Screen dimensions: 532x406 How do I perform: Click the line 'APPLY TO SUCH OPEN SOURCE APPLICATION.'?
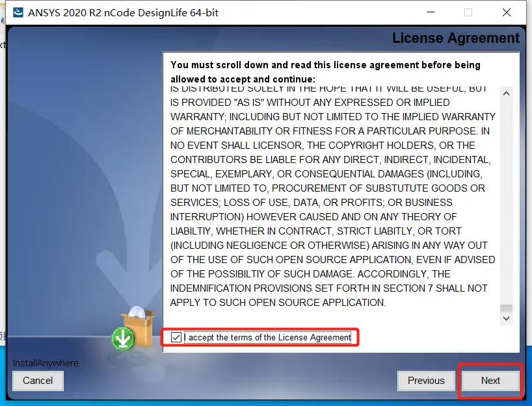point(278,302)
